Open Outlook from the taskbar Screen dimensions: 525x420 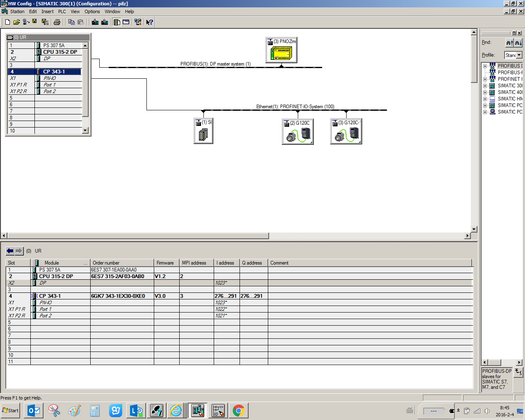coord(34,411)
